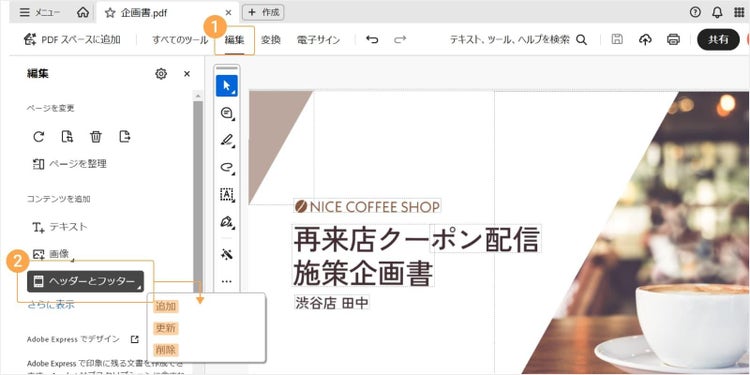Print the document
This screenshot has height=375, width=750.
tap(673, 40)
